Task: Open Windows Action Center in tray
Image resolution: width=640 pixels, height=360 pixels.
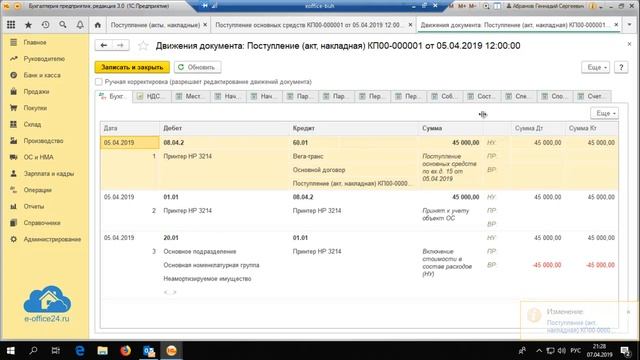Action: click(x=625, y=351)
